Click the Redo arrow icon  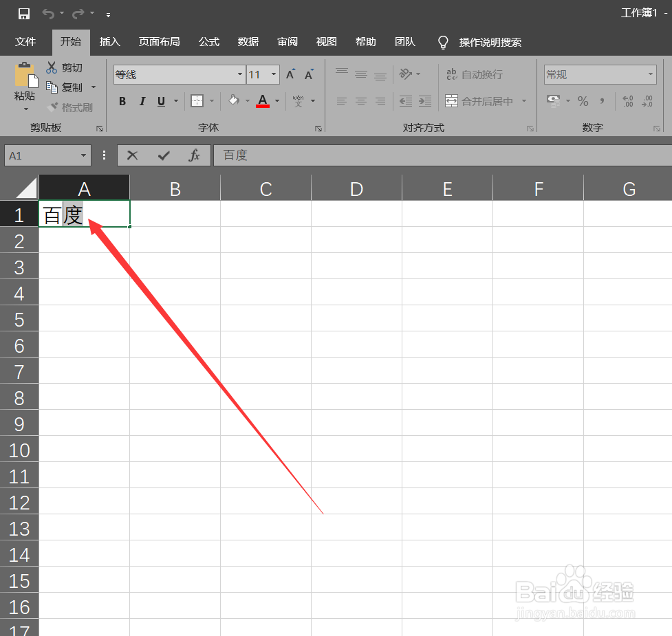(78, 14)
